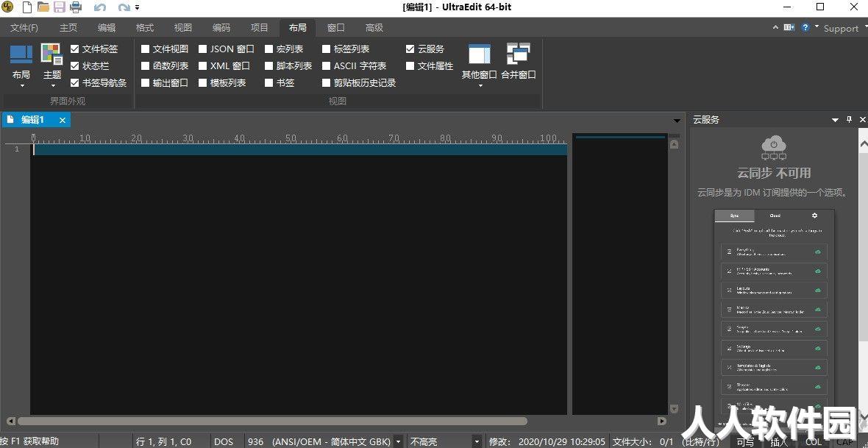Enable the 剪贴板历史记录 checkbox
The height and width of the screenshot is (448, 868).
pos(326,83)
